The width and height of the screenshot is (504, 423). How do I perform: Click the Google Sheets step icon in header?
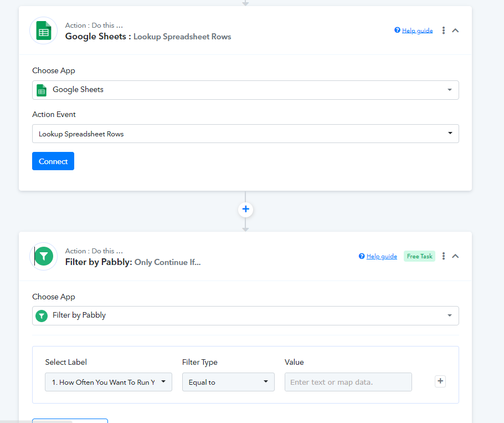click(x=43, y=30)
